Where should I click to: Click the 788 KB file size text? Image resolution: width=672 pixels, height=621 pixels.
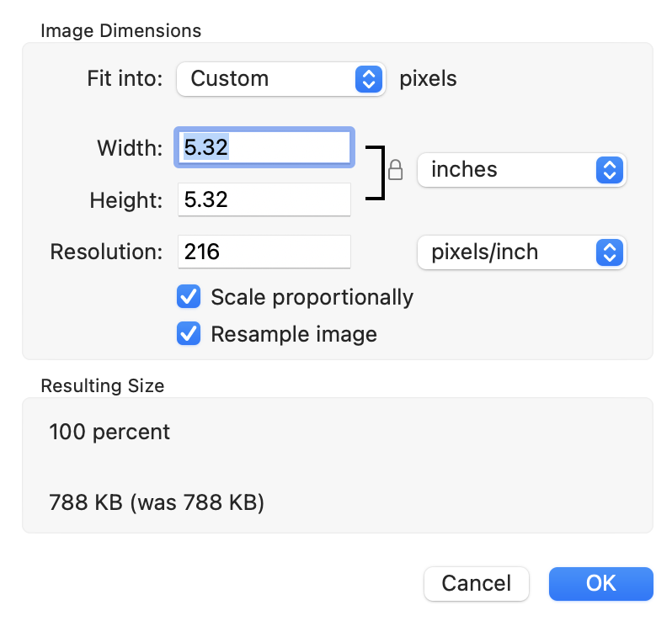pos(157,503)
